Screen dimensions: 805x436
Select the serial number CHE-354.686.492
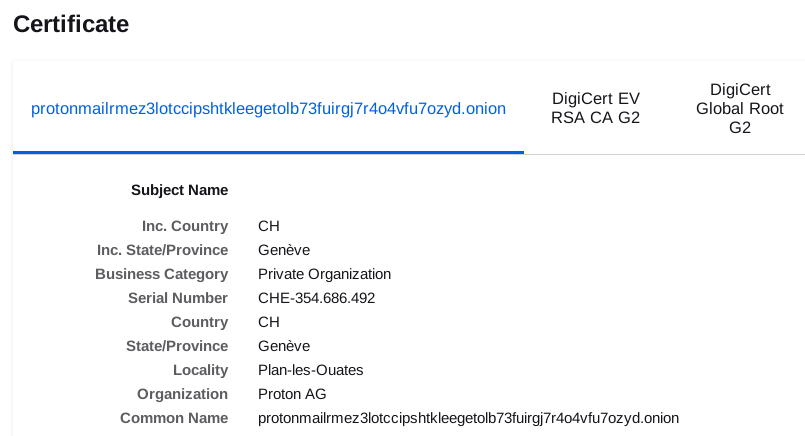[x=316, y=298]
